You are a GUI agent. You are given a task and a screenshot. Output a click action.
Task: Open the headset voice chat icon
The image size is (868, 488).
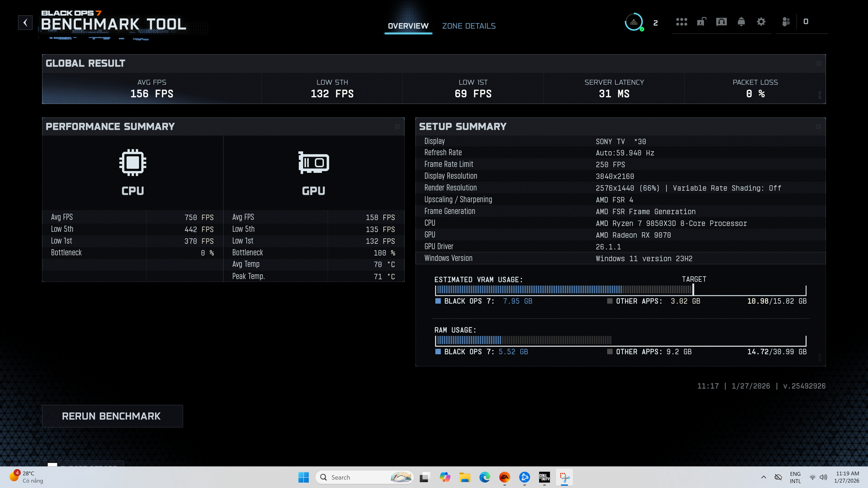pyautogui.click(x=721, y=22)
